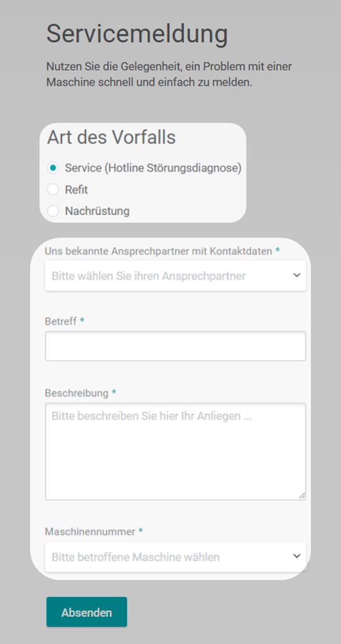
Task: Click the "Service (Hotline Störungsdiagnose)" label text
Action: tap(153, 167)
